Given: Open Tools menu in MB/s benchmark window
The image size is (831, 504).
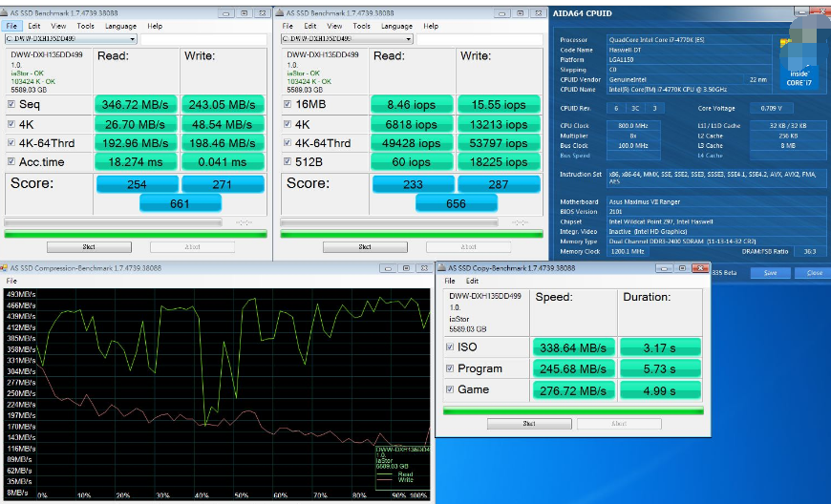Looking at the screenshot, I should tap(85, 26).
